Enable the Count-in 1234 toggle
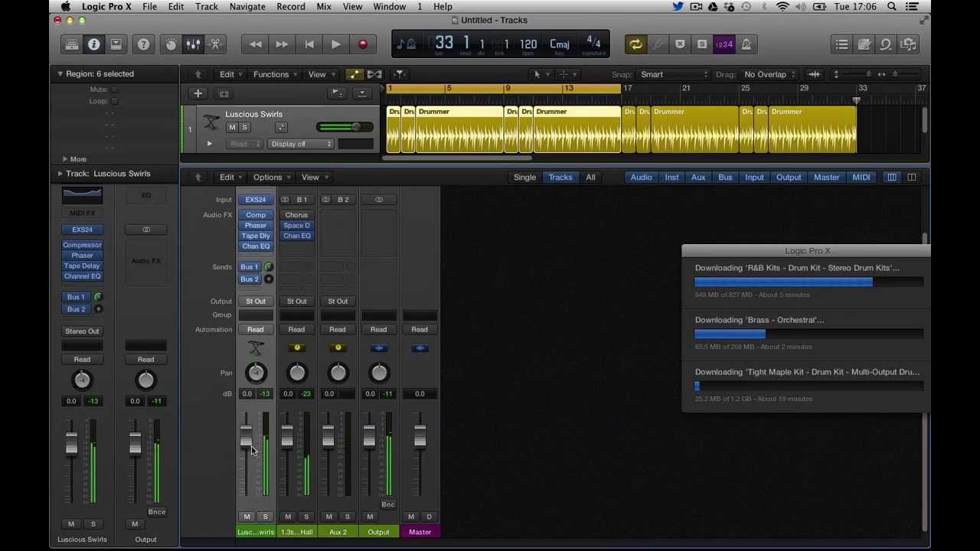The width and height of the screenshot is (980, 551). coord(724,44)
